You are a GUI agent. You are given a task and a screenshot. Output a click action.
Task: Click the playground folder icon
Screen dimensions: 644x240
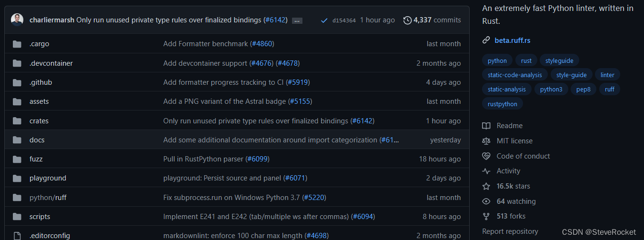tap(17, 178)
